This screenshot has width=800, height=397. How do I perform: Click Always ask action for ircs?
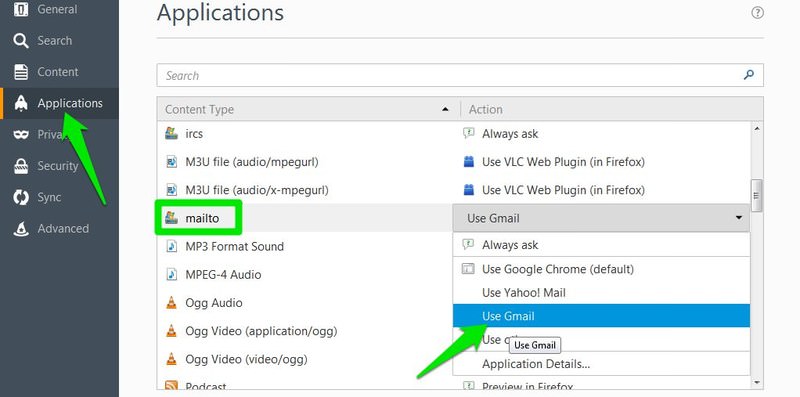pos(510,134)
